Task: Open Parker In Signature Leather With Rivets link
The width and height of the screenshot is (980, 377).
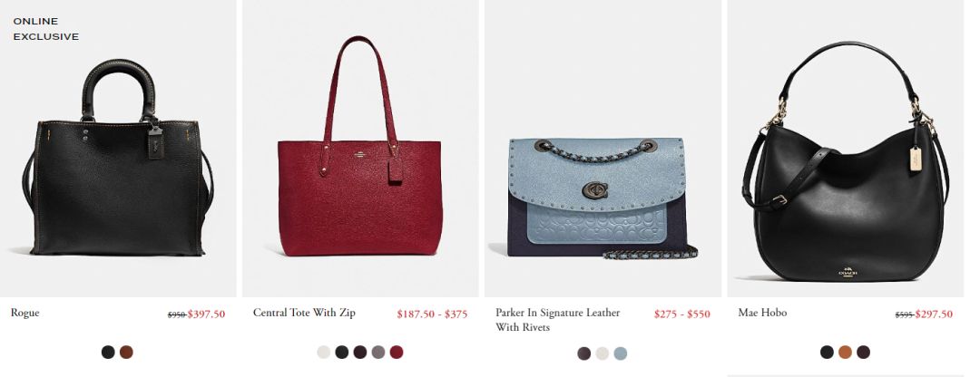Action: (558, 320)
